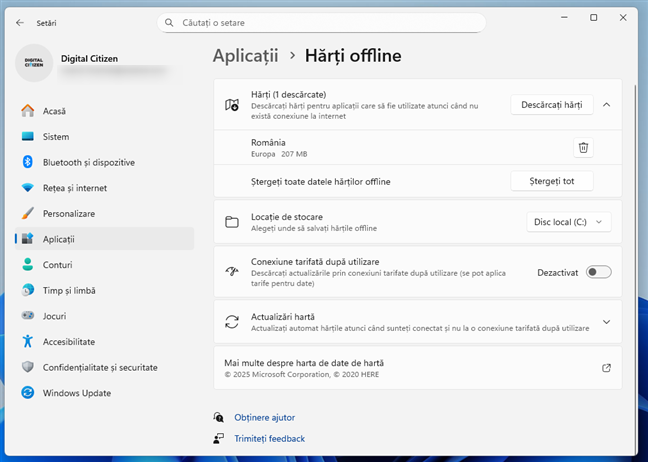
Task: Click the Descărcați hărți button
Action: (x=552, y=104)
